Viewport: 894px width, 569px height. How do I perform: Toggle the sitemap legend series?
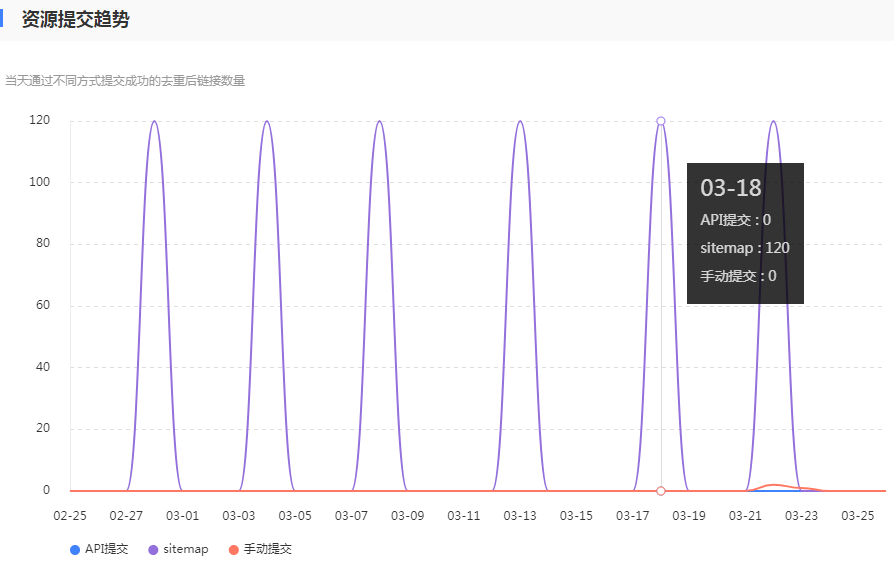(x=178, y=549)
